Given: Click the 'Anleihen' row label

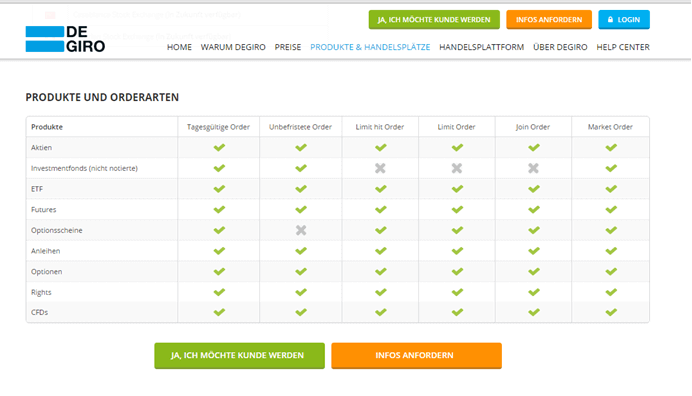Looking at the screenshot, I should [x=45, y=251].
